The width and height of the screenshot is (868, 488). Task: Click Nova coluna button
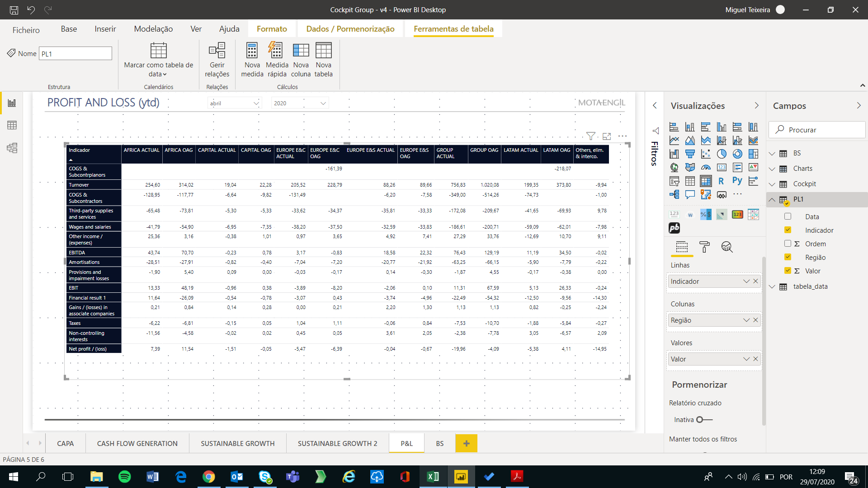click(x=301, y=60)
